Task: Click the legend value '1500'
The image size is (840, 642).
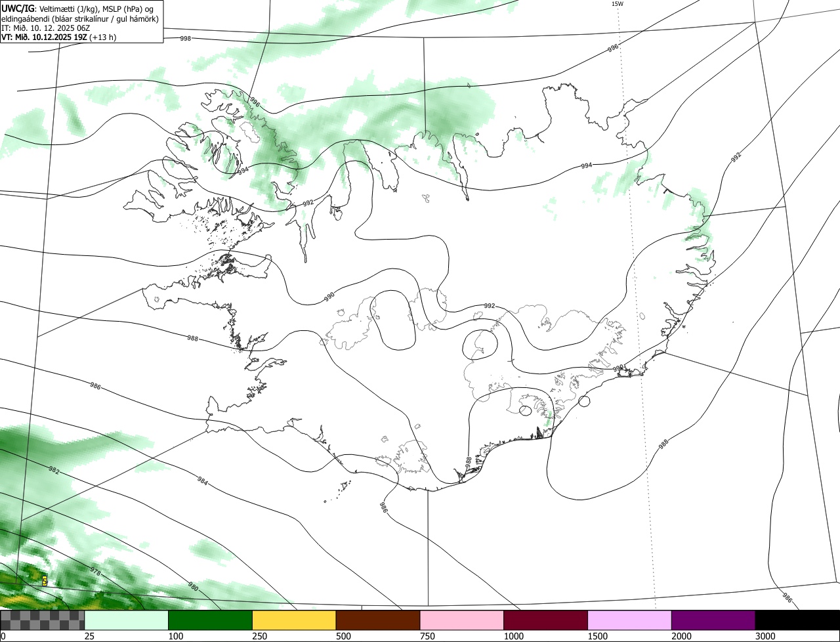Action: coord(597,636)
